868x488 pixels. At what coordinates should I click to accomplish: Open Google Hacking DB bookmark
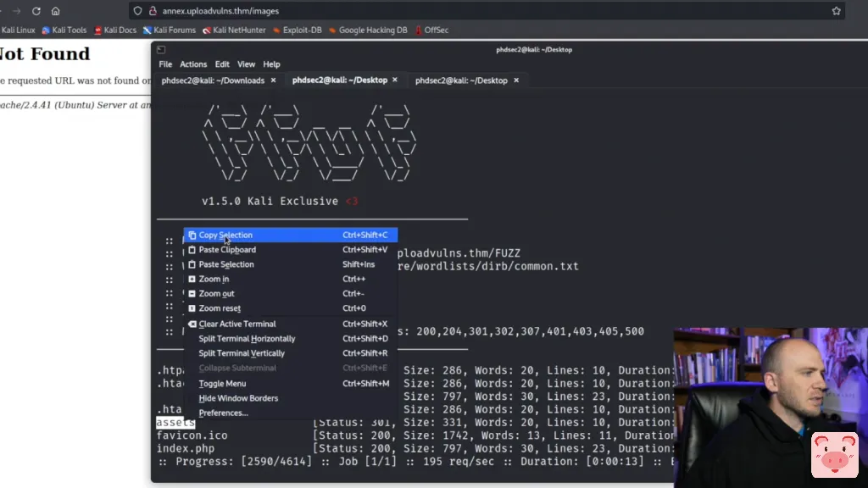pos(368,30)
